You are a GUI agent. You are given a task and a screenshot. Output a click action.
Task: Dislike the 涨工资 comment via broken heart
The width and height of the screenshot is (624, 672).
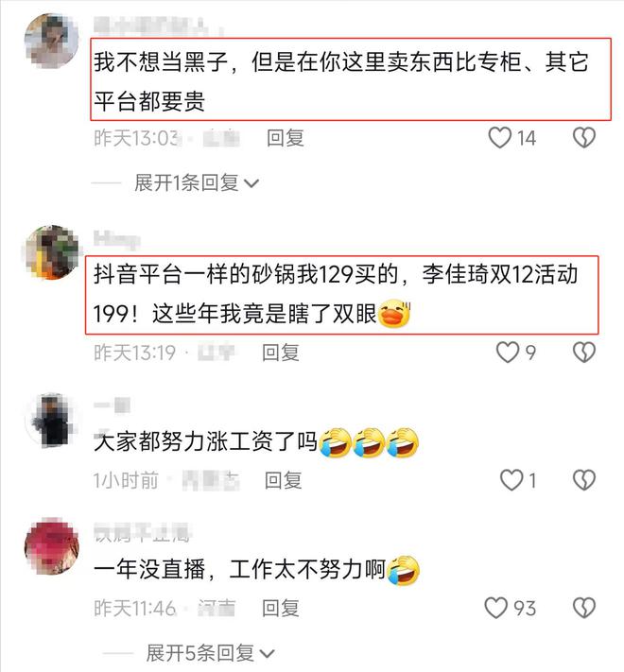pos(584,480)
